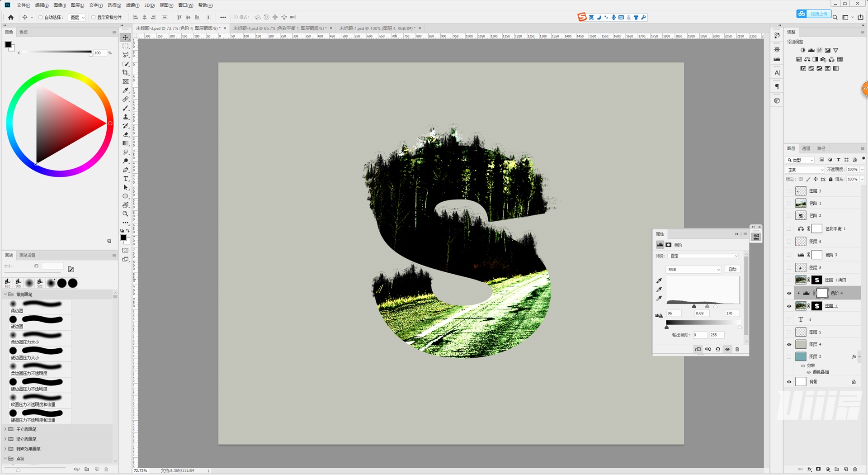The image size is (868, 475).
Task: Hide the 背景 layer visibility
Action: coord(789,382)
